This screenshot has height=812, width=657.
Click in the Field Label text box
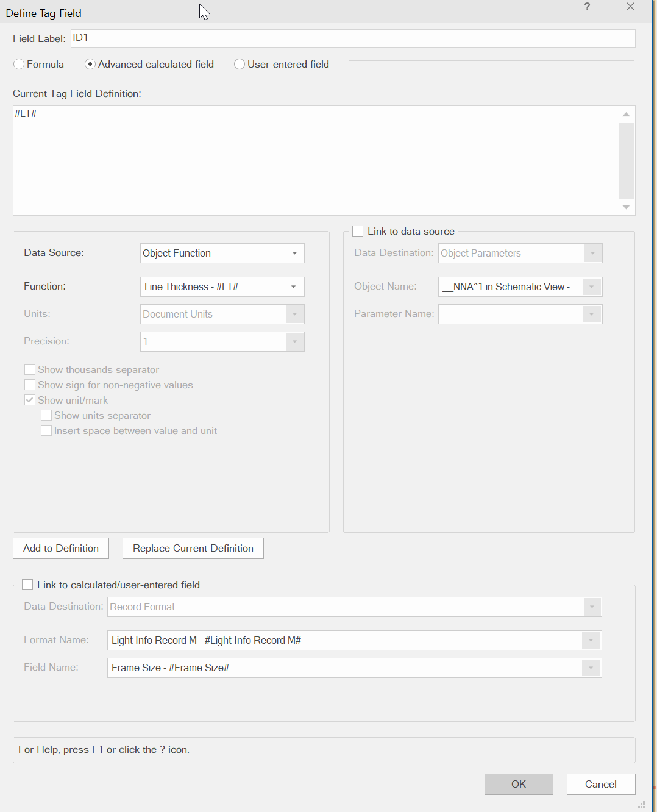coord(352,38)
